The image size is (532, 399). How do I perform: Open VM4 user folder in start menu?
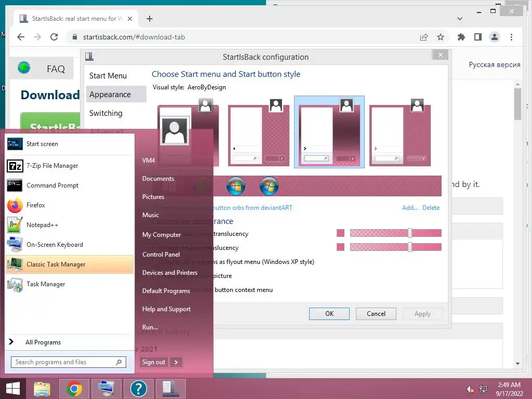tap(148, 161)
